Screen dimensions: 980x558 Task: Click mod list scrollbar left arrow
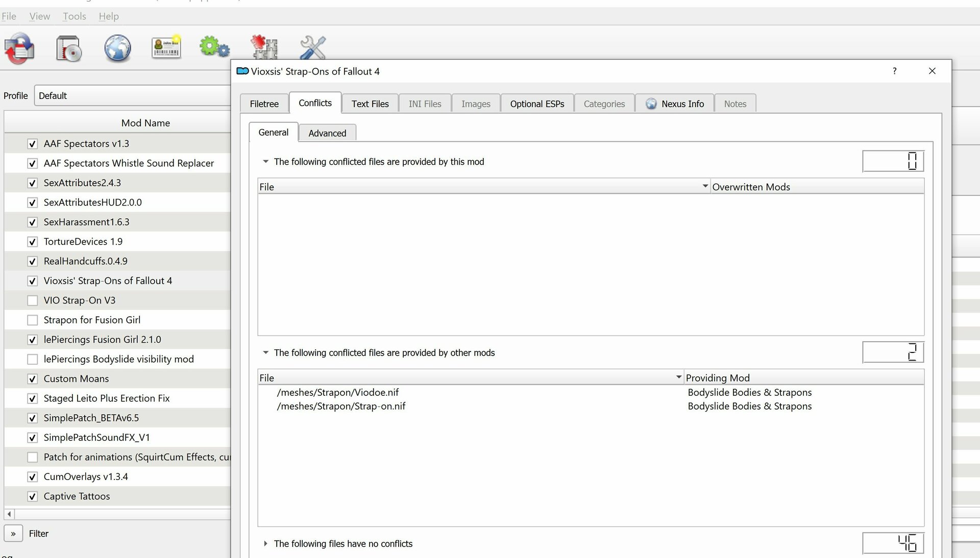(x=9, y=514)
